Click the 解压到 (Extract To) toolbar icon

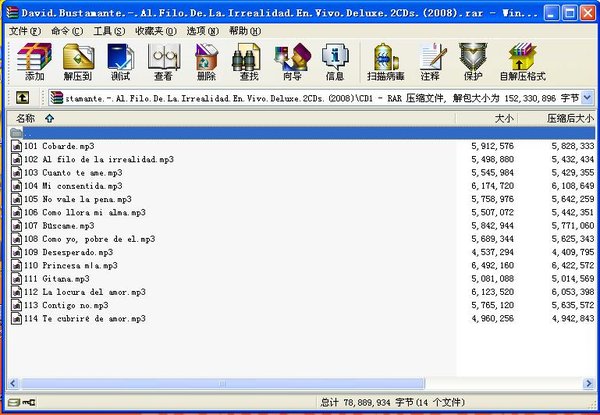click(x=78, y=62)
